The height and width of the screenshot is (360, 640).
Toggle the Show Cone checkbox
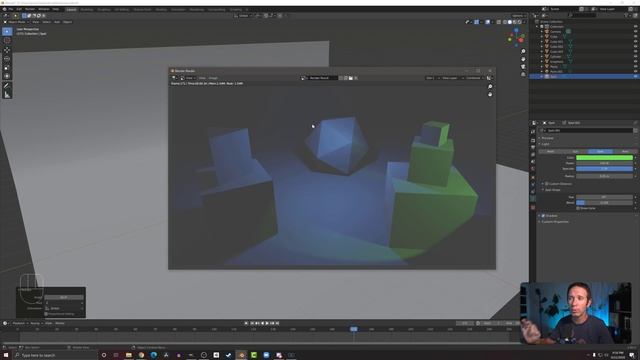click(x=578, y=208)
